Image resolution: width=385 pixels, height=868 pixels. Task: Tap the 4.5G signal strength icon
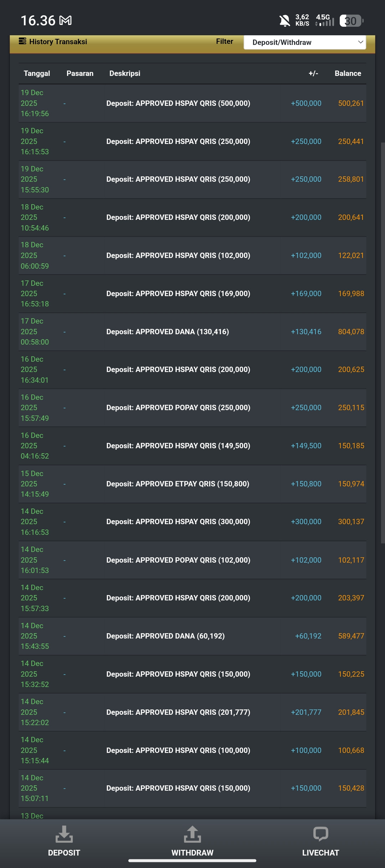click(x=325, y=20)
